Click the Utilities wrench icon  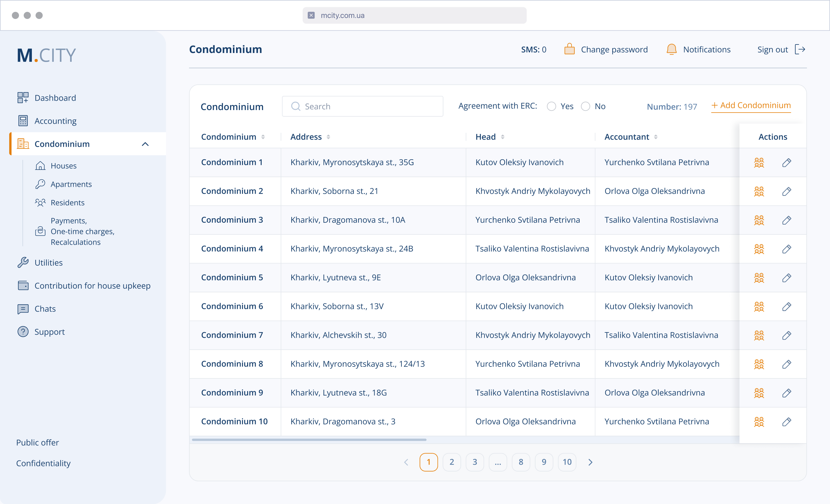point(23,263)
